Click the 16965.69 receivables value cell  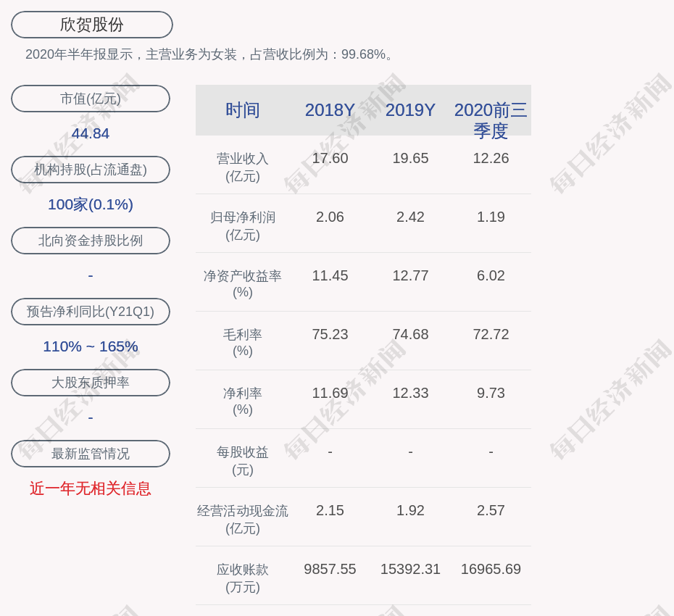[x=491, y=570]
